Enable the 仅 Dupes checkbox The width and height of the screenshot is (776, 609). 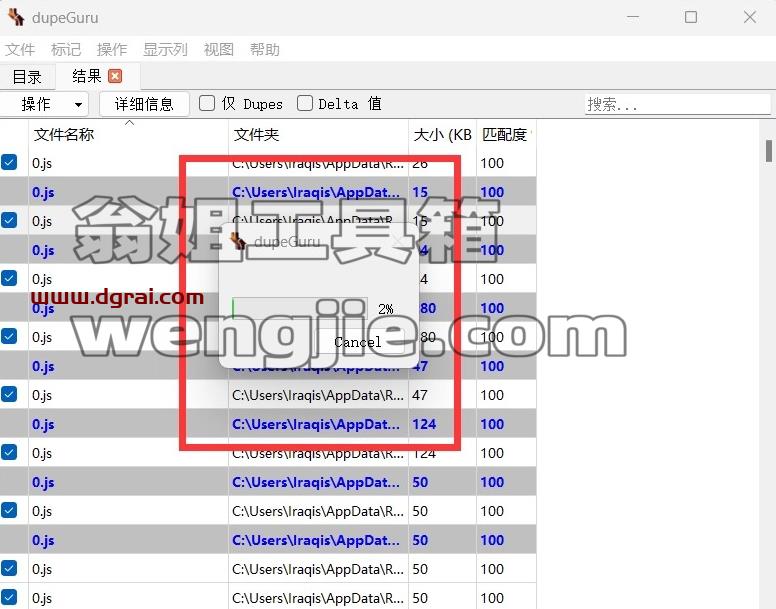tap(207, 103)
